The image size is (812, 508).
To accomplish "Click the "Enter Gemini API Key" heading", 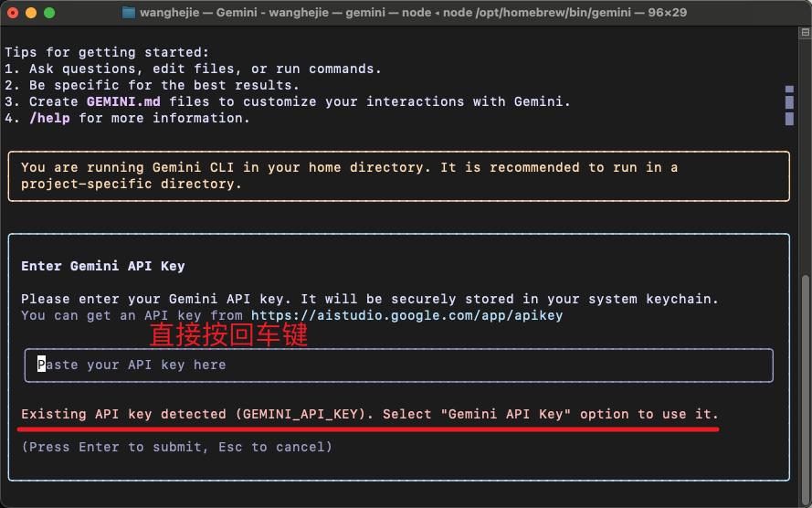I will coord(102,266).
